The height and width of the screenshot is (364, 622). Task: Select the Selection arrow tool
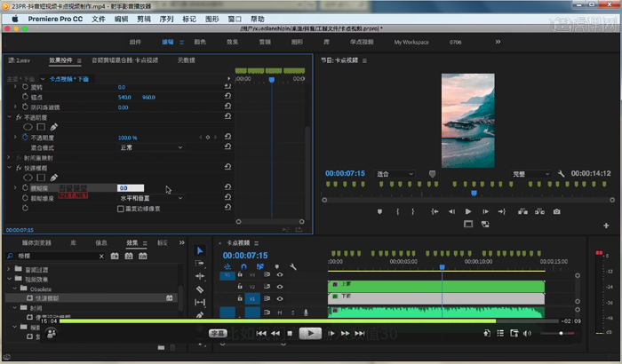200,250
